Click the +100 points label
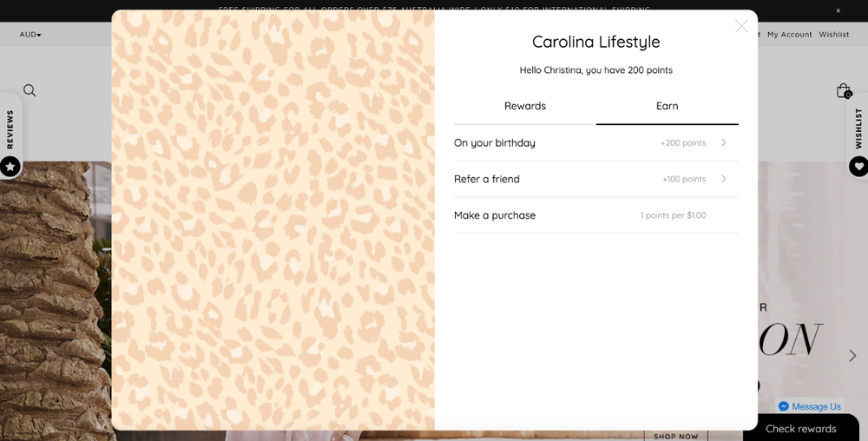This screenshot has width=868, height=441. (684, 180)
